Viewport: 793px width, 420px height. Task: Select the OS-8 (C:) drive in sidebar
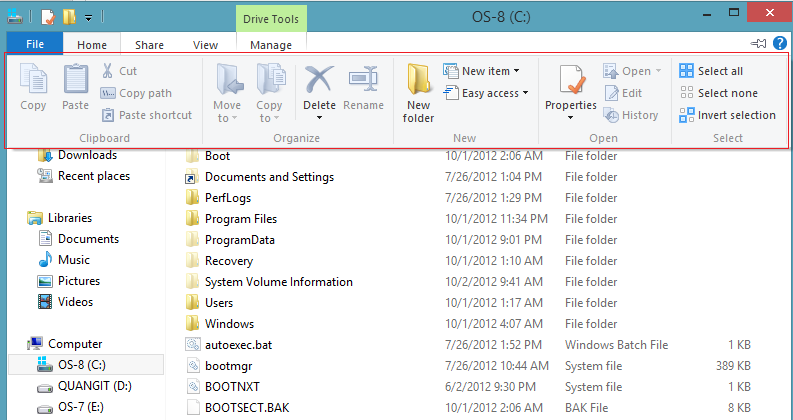pyautogui.click(x=86, y=364)
